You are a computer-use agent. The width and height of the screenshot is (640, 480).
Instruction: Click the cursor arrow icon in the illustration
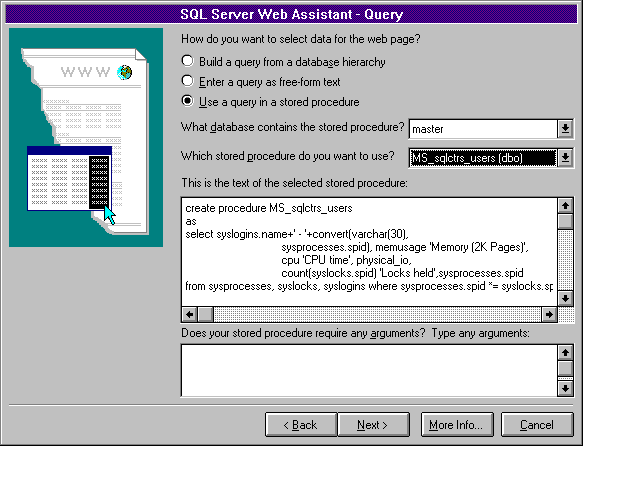point(109,215)
